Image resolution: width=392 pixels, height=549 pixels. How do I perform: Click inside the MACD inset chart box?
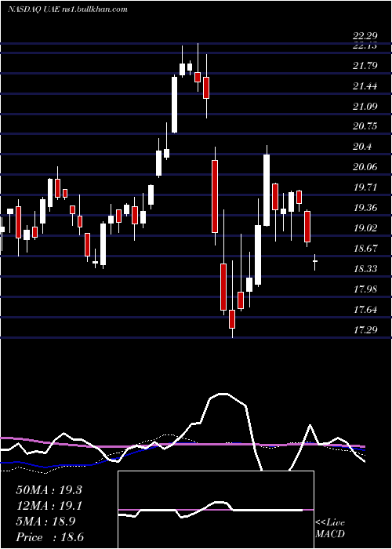tap(216, 510)
